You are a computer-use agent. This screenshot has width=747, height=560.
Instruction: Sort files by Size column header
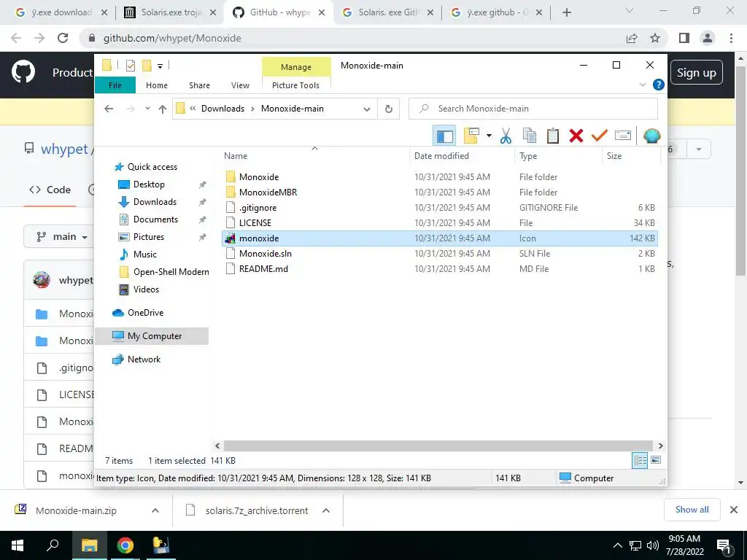click(631, 156)
